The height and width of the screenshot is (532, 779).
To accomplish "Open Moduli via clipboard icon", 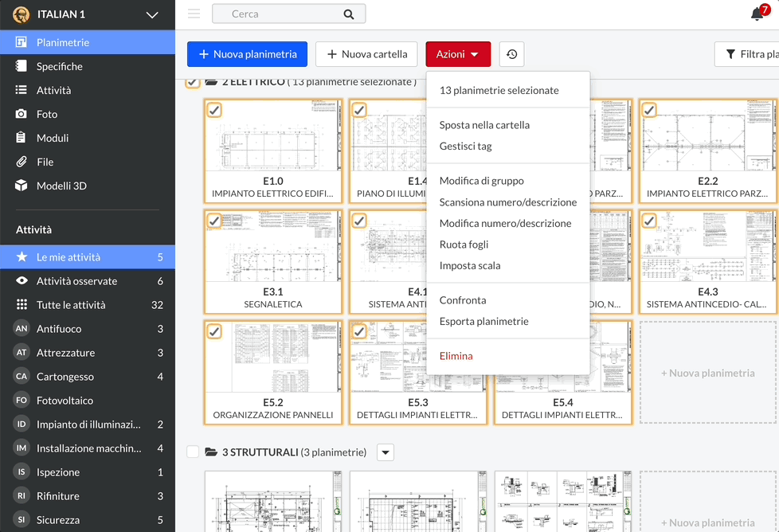I will coord(22,138).
